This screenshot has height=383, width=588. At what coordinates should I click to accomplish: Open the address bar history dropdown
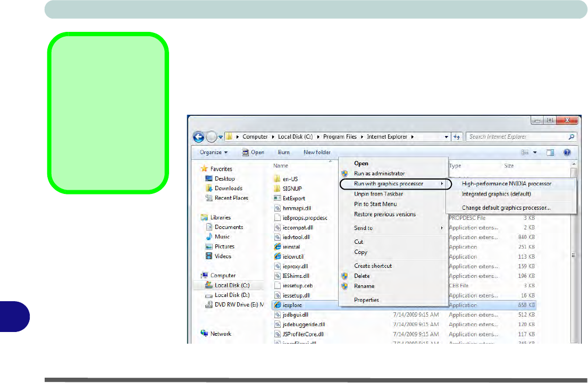coord(446,137)
